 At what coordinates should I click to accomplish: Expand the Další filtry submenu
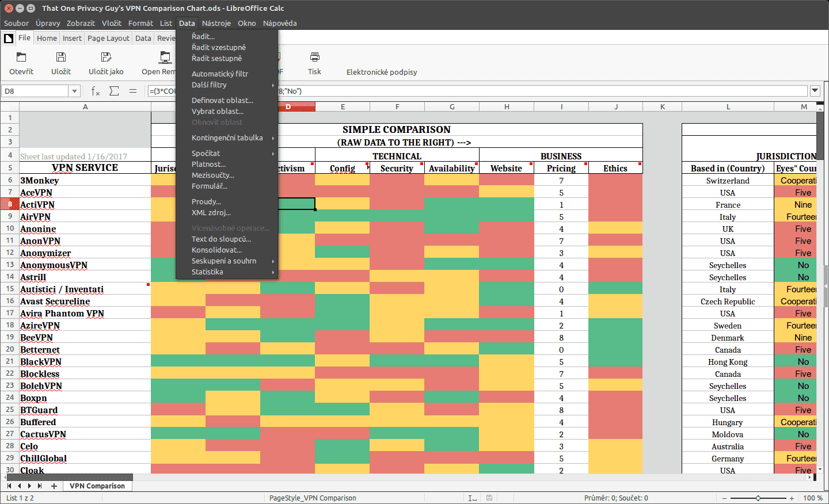pyautogui.click(x=227, y=85)
